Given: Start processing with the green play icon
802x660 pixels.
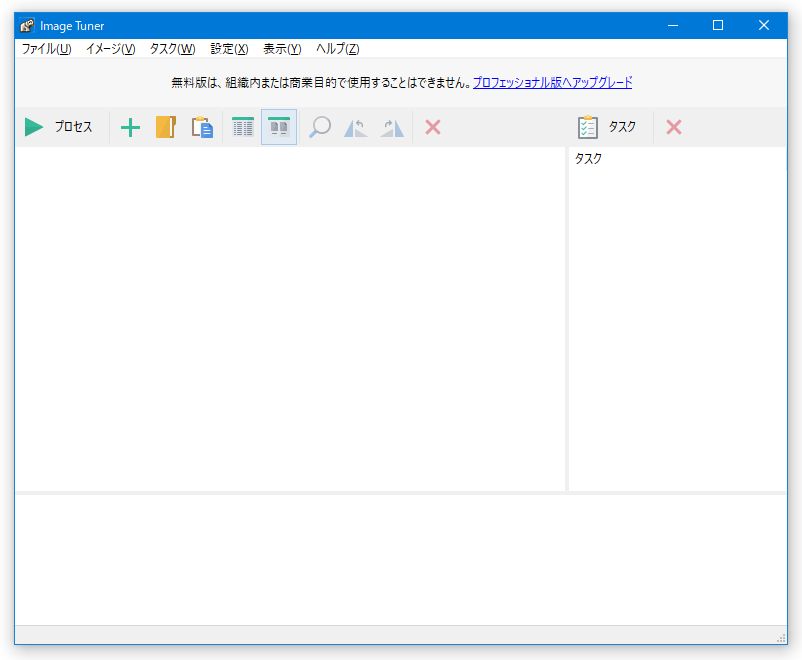Looking at the screenshot, I should pyautogui.click(x=34, y=127).
